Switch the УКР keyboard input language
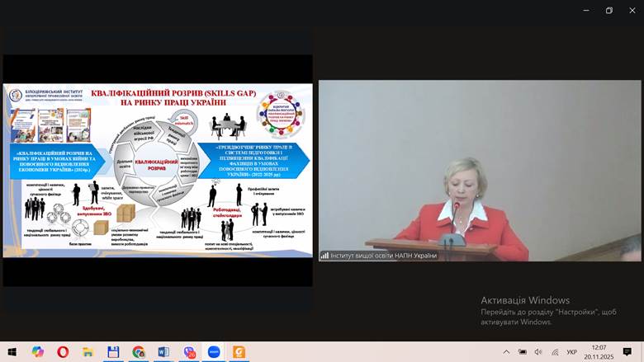This screenshot has width=644, height=362. [571, 352]
